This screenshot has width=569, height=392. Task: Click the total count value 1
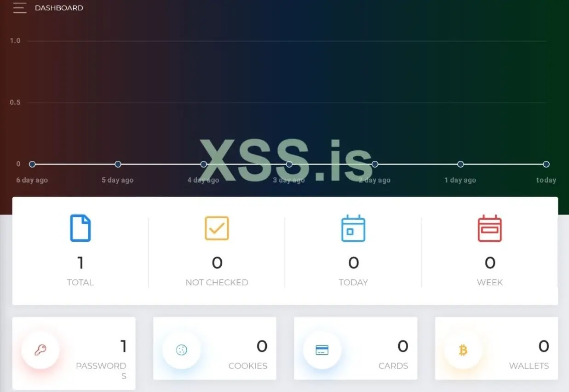pyautogui.click(x=80, y=263)
